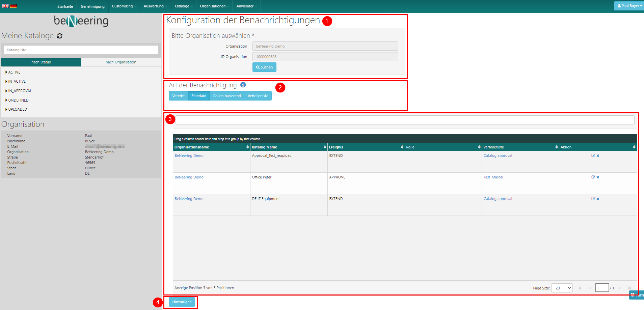Edit the Approval_Test_reupload notification entry

pos(593,156)
